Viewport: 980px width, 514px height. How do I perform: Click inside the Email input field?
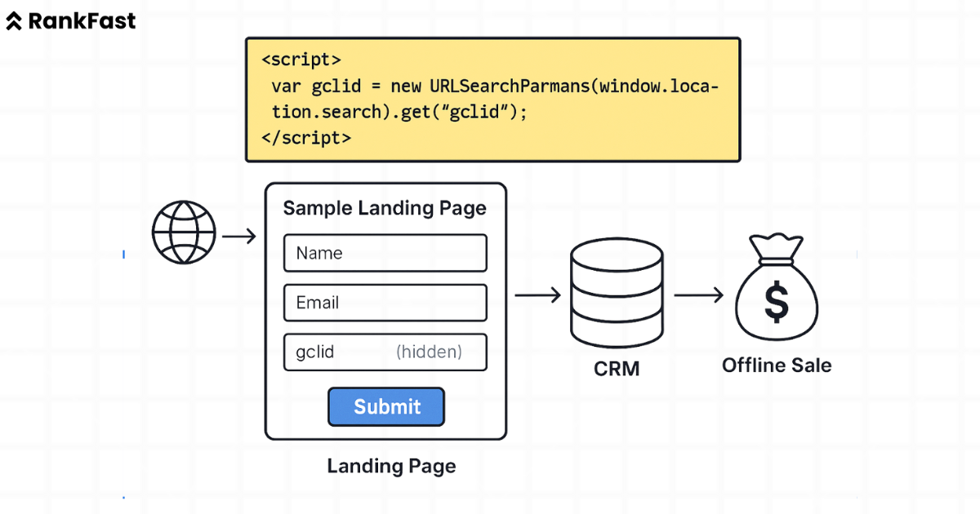pos(385,303)
